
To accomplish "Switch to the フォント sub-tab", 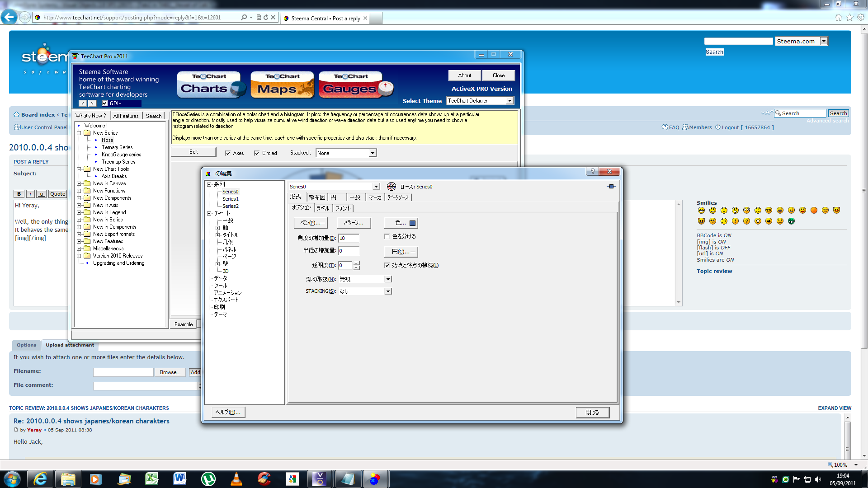I will tap(343, 208).
